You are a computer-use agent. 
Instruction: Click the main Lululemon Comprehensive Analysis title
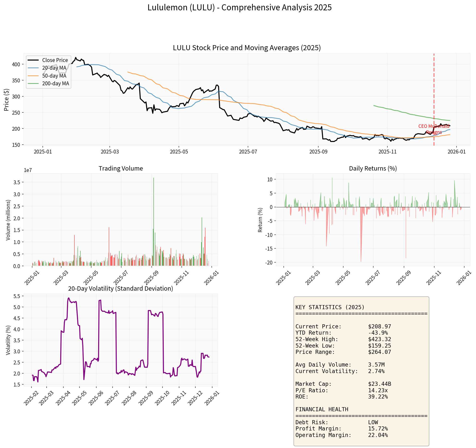pyautogui.click(x=239, y=7)
